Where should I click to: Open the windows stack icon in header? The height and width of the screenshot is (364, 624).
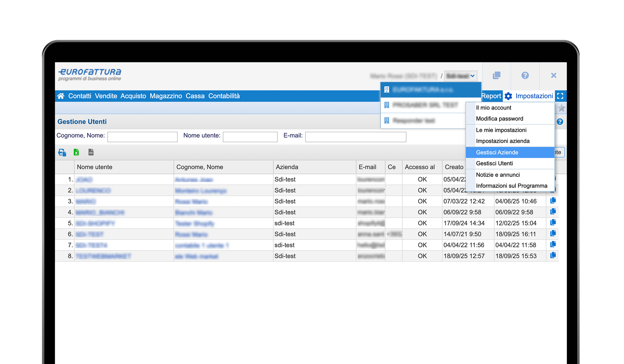click(x=496, y=75)
